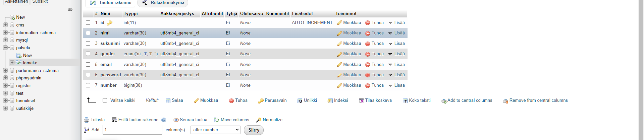The image size is (644, 140).
Task: Open the Äskettäinen navigation tab
Action: point(16,2)
